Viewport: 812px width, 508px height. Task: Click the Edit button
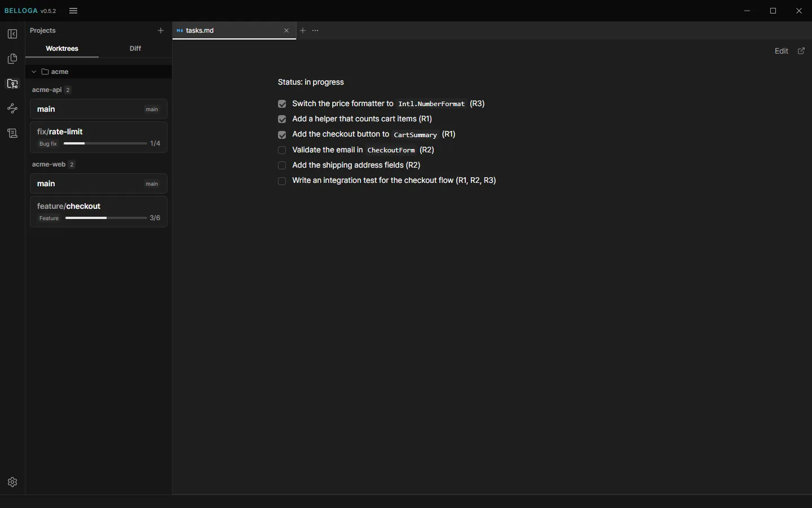(x=782, y=51)
